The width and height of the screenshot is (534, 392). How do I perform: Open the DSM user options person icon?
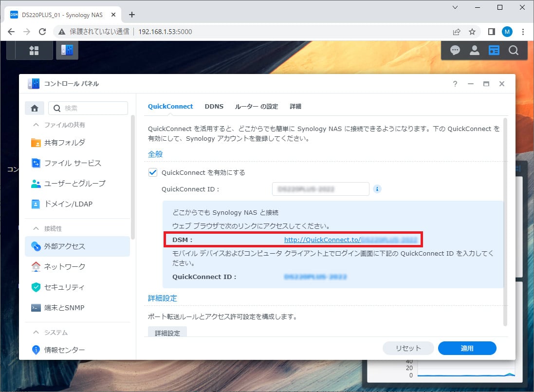[x=475, y=51]
